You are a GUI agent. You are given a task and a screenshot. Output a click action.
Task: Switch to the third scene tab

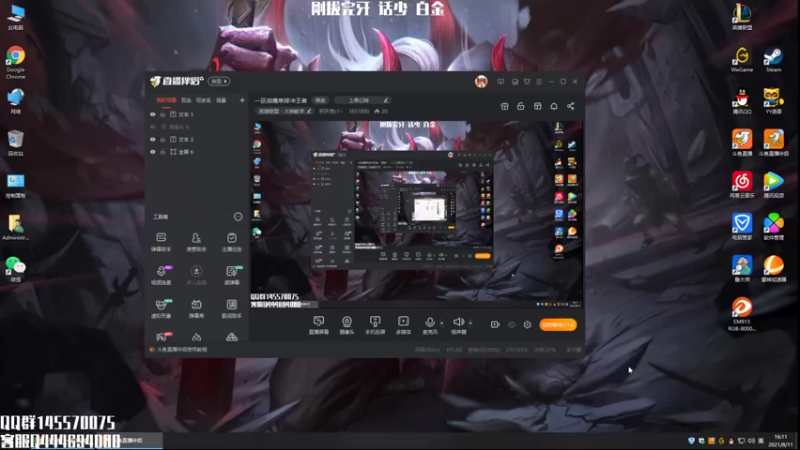[x=204, y=100]
